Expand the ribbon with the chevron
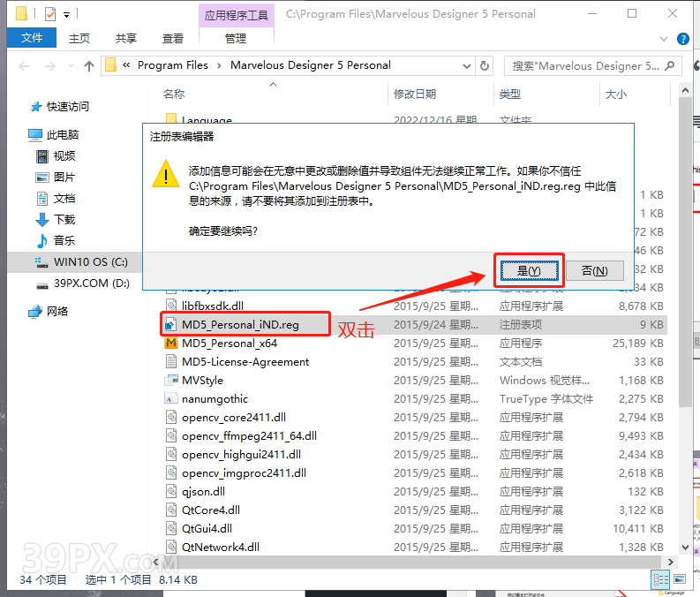This screenshot has height=597, width=700. (x=664, y=39)
